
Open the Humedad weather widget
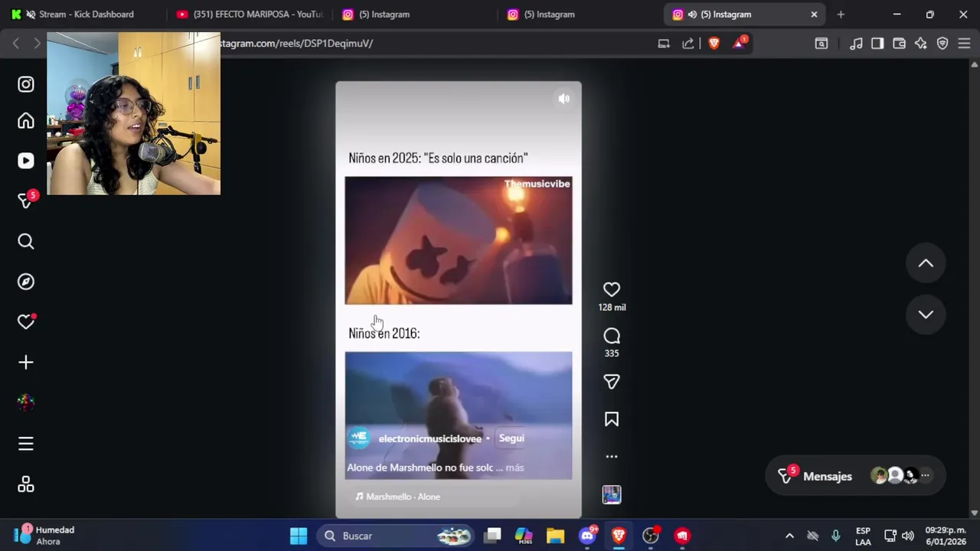pyautogui.click(x=46, y=536)
